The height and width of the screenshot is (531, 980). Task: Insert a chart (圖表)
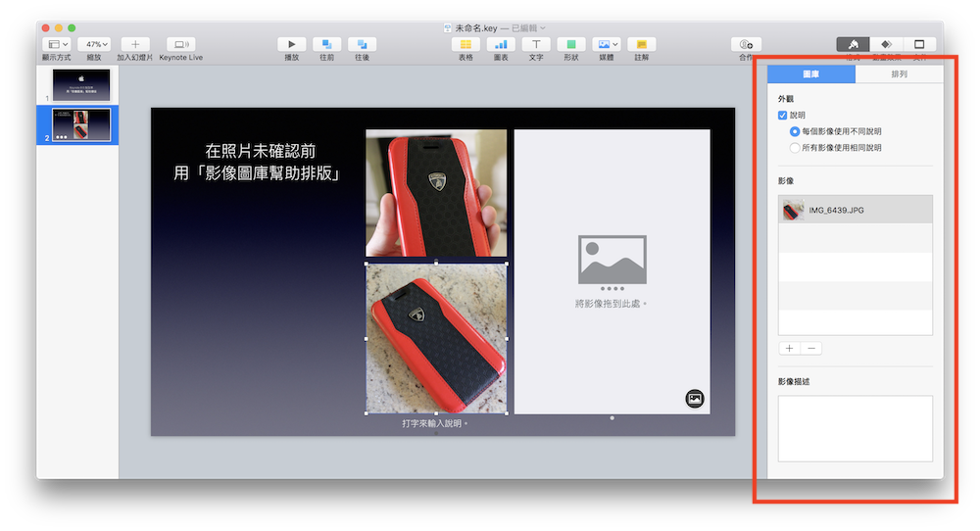click(501, 44)
